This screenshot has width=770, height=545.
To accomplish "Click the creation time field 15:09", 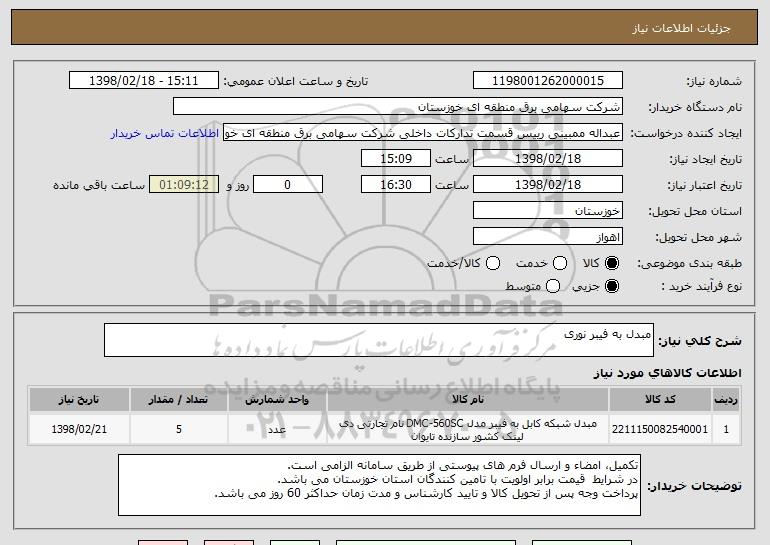I will pos(396,159).
